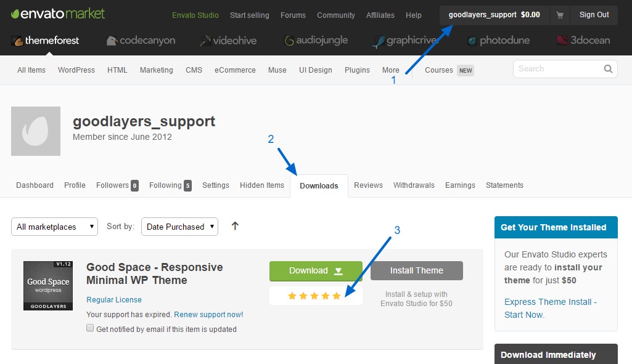Open the shopping cart icon
The width and height of the screenshot is (632, 364).
(560, 15)
